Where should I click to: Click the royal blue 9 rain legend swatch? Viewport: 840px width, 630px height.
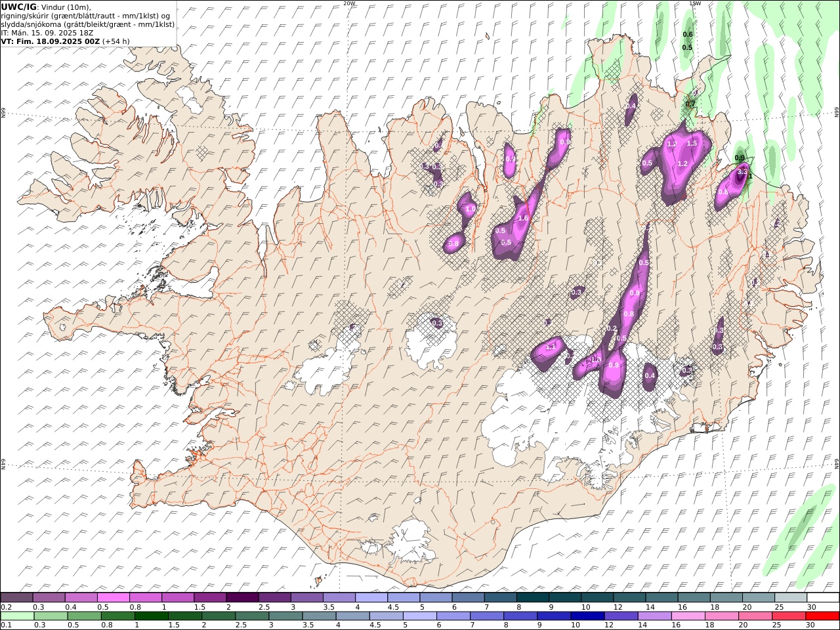click(553, 616)
